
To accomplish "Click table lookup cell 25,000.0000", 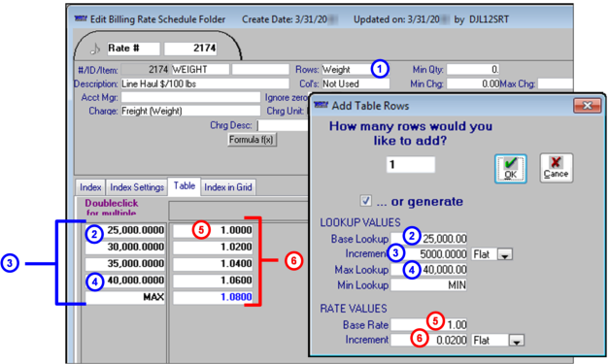I will pyautogui.click(x=125, y=230).
